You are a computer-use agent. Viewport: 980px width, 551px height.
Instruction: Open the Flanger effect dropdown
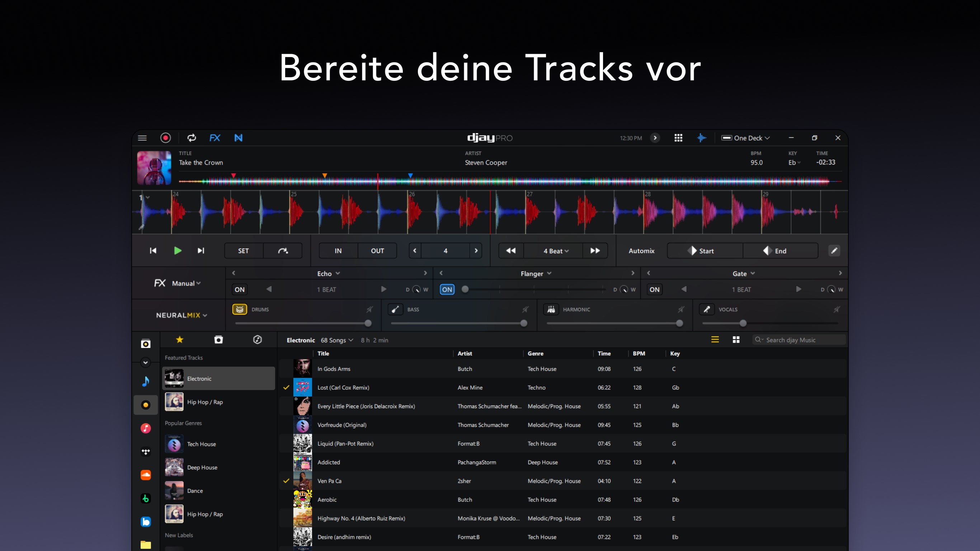(x=536, y=274)
